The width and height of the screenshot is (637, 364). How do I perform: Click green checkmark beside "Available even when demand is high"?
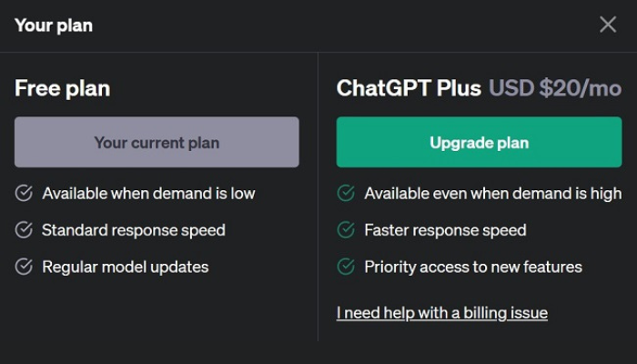[346, 193]
